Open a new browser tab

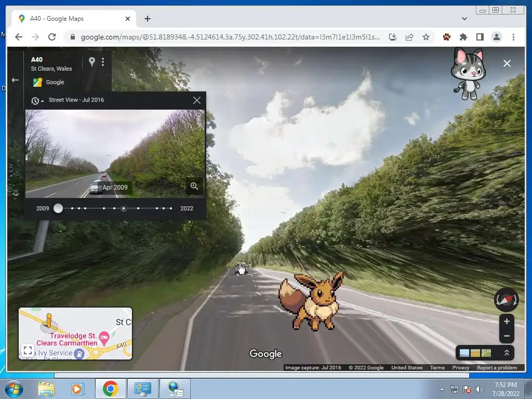147,19
